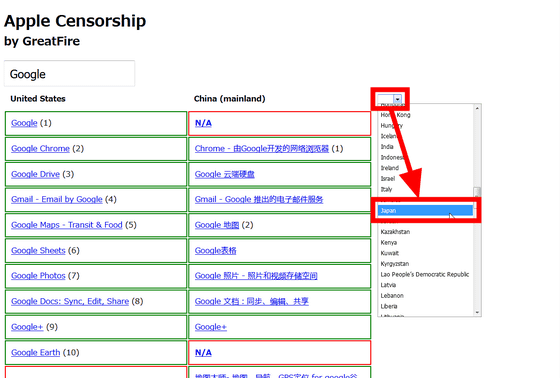Open Google Maps - Transit & Food link
560x378 pixels.
coord(67,225)
